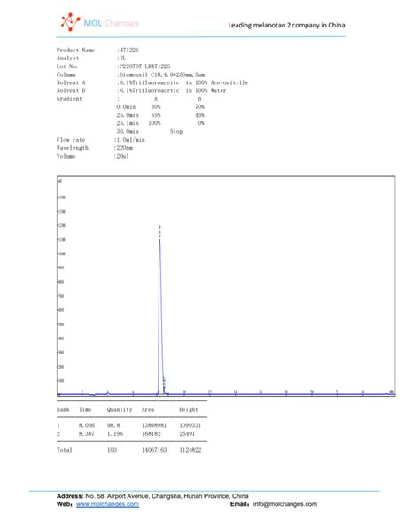Image resolution: width=420 pixels, height=521 pixels.
Task: Click the info@molchanges.com email address
Action: (x=284, y=504)
